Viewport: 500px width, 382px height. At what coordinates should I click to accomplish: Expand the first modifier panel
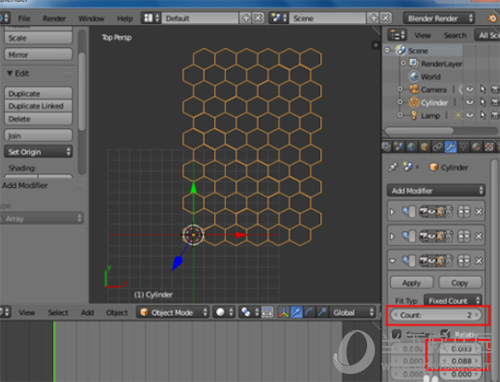click(x=392, y=211)
